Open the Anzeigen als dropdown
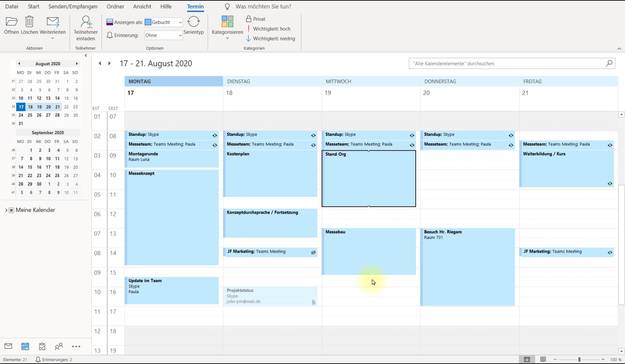625x364 pixels. tap(164, 22)
